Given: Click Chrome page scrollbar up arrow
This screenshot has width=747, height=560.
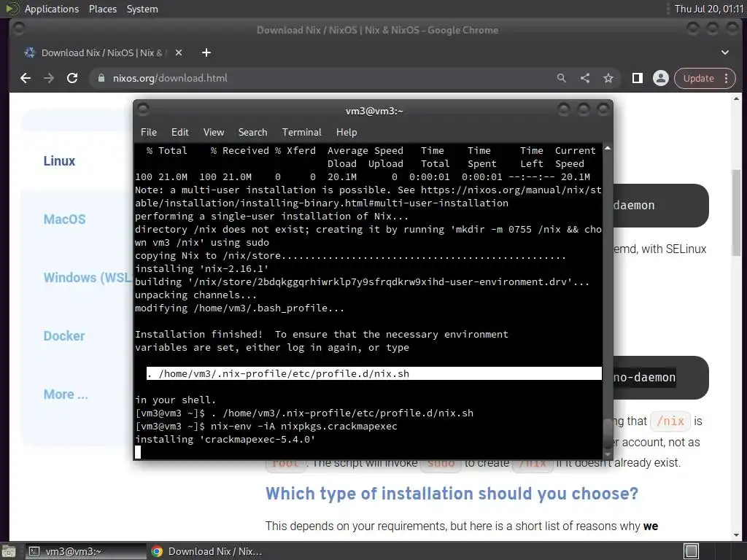Looking at the screenshot, I should [x=737, y=99].
